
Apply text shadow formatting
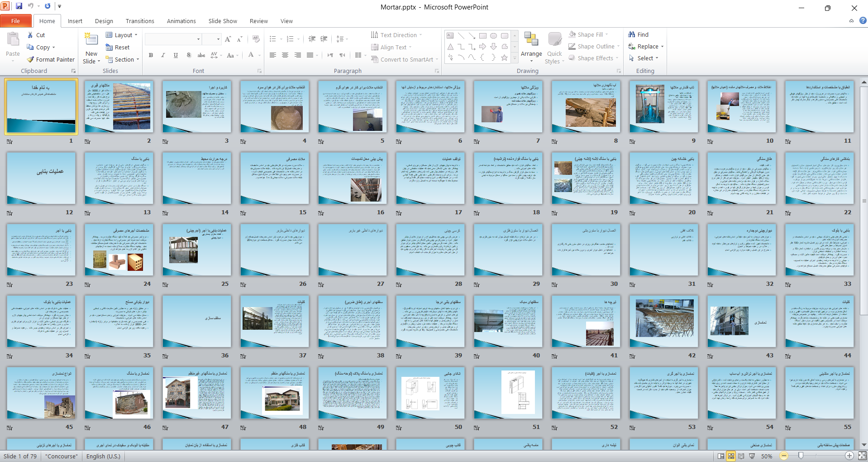189,55
